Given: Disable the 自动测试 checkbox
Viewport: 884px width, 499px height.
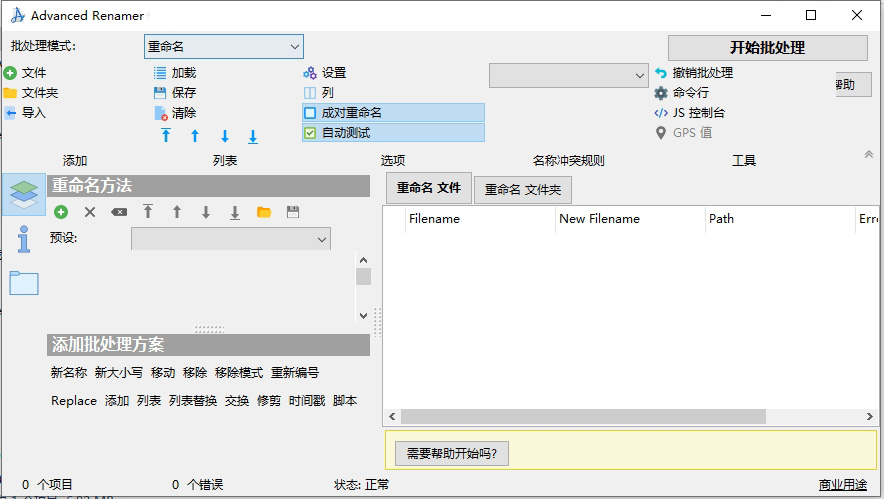Looking at the screenshot, I should tap(310, 133).
